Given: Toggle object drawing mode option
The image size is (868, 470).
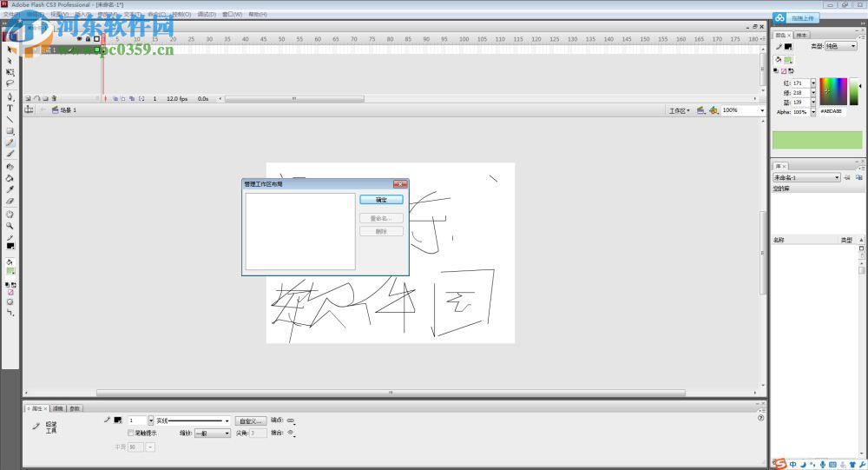Looking at the screenshot, I should pyautogui.click(x=10, y=302).
